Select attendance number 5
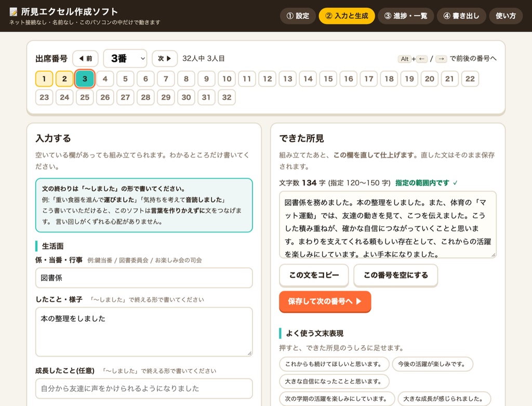This screenshot has height=406, width=532. [125, 78]
